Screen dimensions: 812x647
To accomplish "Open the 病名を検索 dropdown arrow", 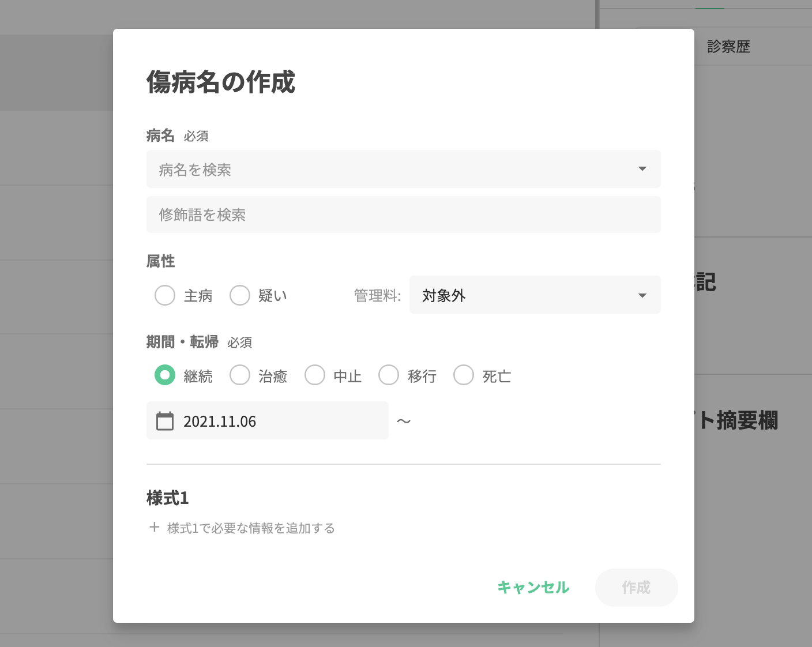I will click(x=642, y=169).
